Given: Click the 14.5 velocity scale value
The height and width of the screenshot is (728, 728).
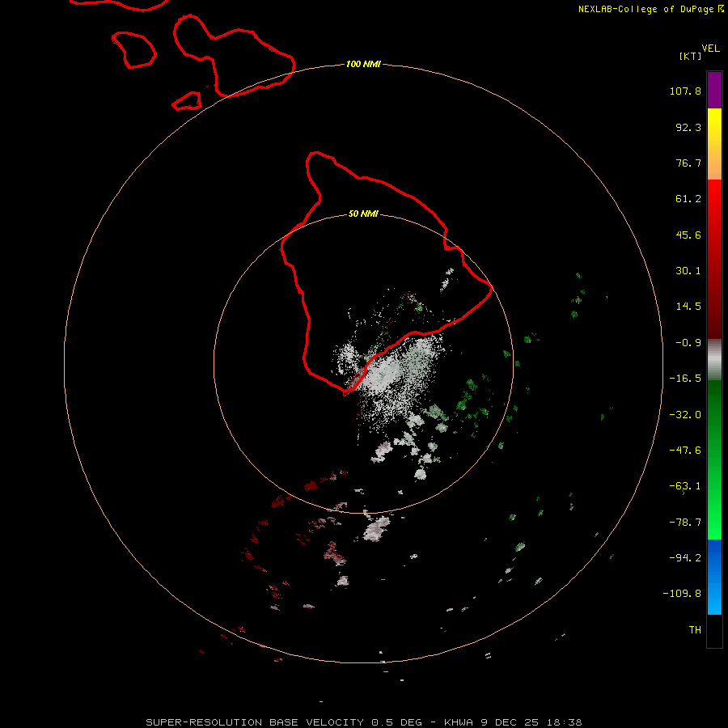Looking at the screenshot, I should 688,307.
